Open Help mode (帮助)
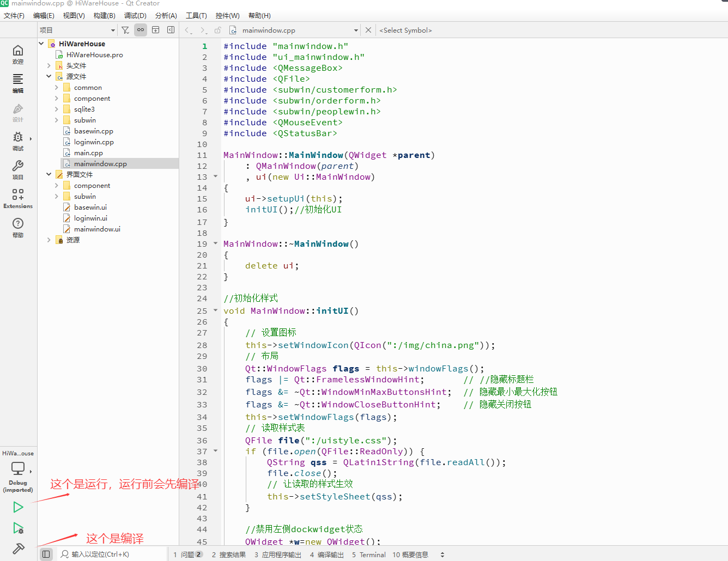 (18, 228)
